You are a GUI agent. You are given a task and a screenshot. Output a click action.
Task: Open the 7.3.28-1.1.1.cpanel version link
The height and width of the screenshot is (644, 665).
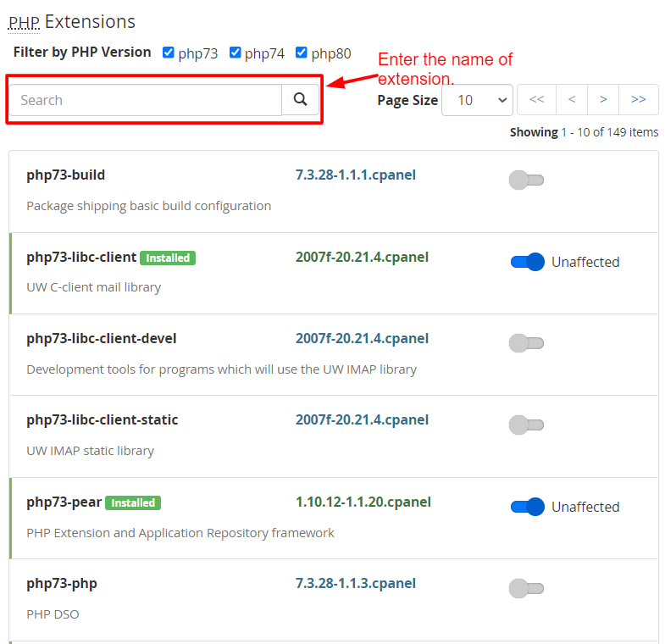pyautogui.click(x=356, y=175)
